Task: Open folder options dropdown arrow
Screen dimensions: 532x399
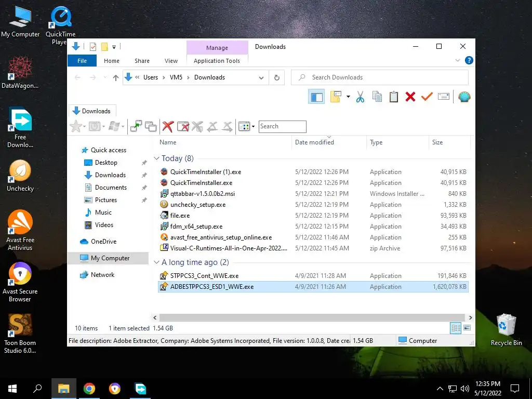Action: pos(348,97)
